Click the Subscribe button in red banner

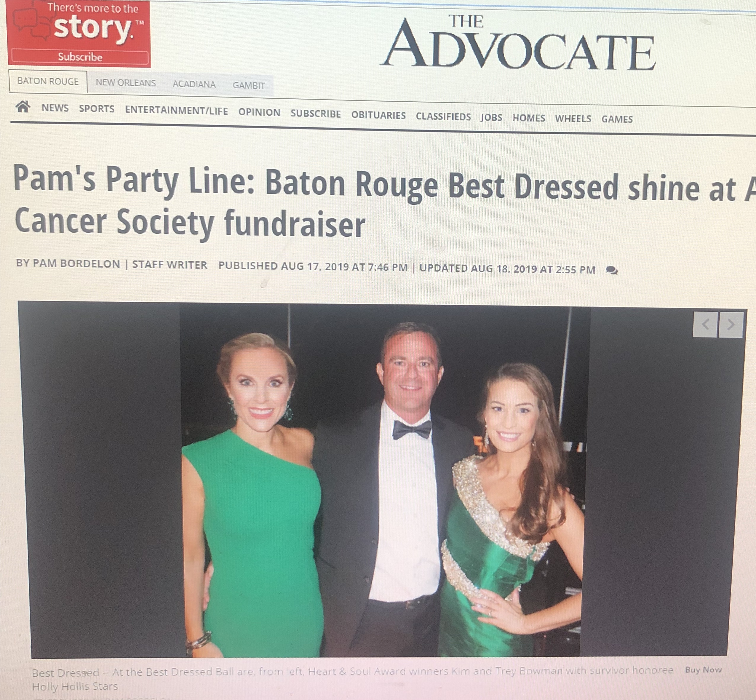80,57
